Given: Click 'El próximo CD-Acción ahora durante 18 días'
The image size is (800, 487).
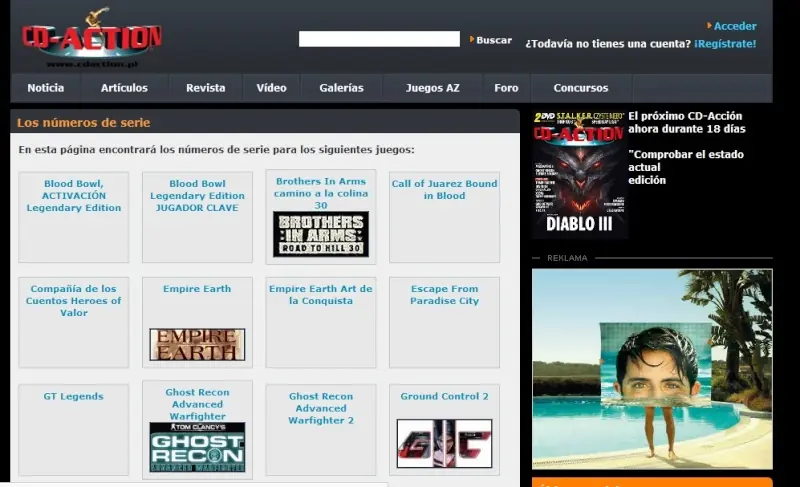Looking at the screenshot, I should pyautogui.click(x=687, y=122).
